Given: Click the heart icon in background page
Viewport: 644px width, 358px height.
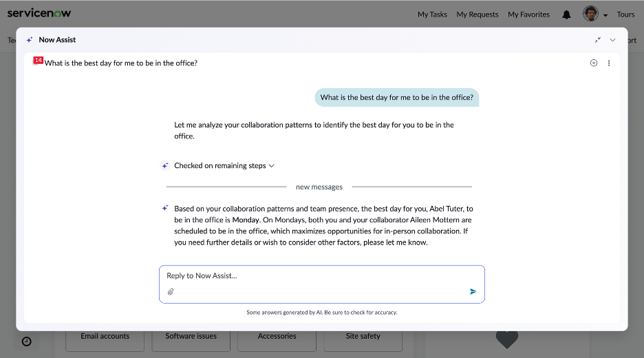Looking at the screenshot, I should [x=507, y=339].
